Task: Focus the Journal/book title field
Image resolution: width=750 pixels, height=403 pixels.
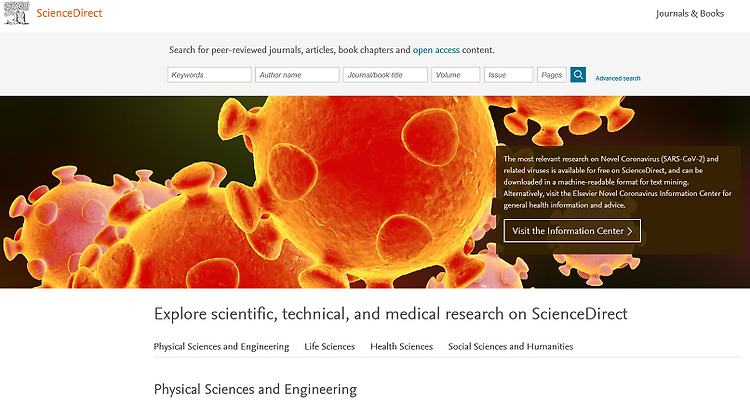Action: tap(385, 75)
